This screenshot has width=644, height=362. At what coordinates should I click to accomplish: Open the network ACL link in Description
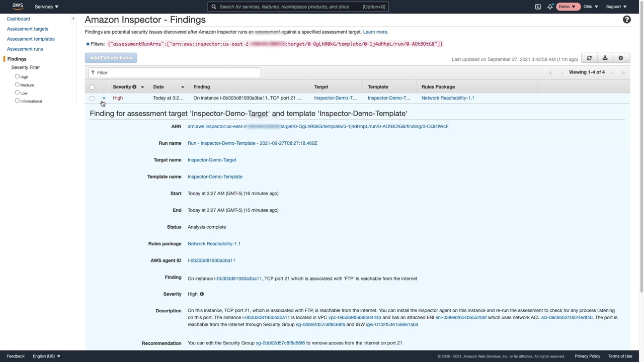tap(567, 318)
